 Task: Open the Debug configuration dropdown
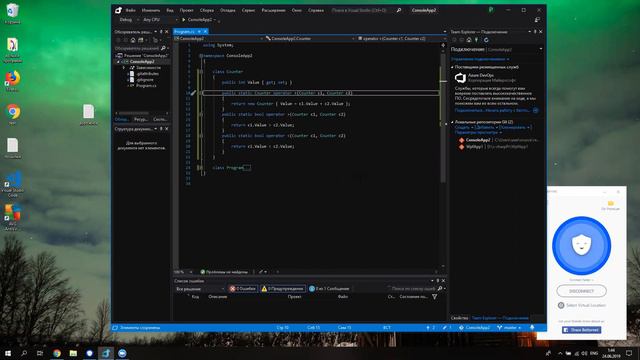(128, 20)
